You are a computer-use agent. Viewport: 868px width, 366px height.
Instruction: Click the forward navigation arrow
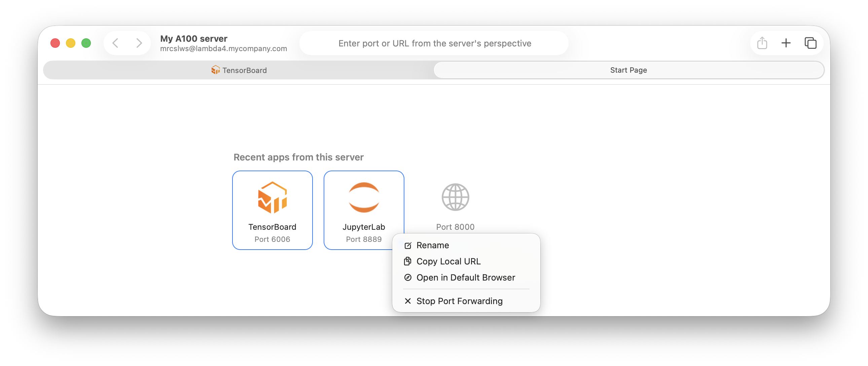point(139,43)
